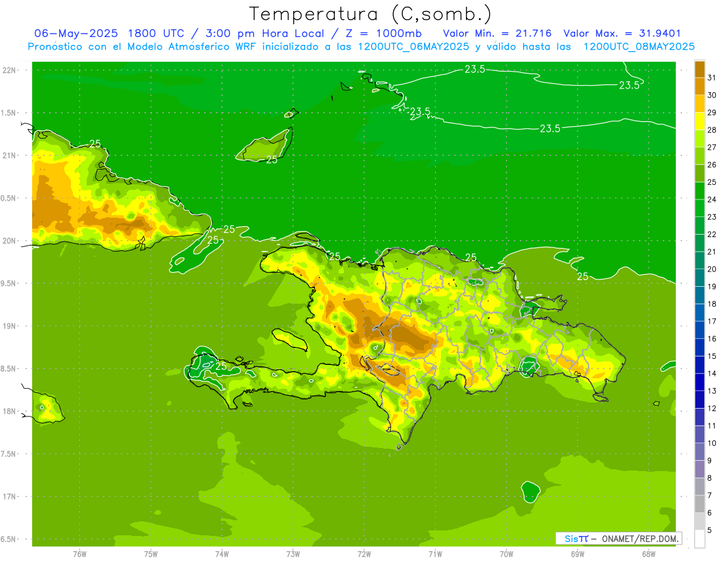Click the 71W longitude axis label
This screenshot has height=562, width=728.
point(435,554)
